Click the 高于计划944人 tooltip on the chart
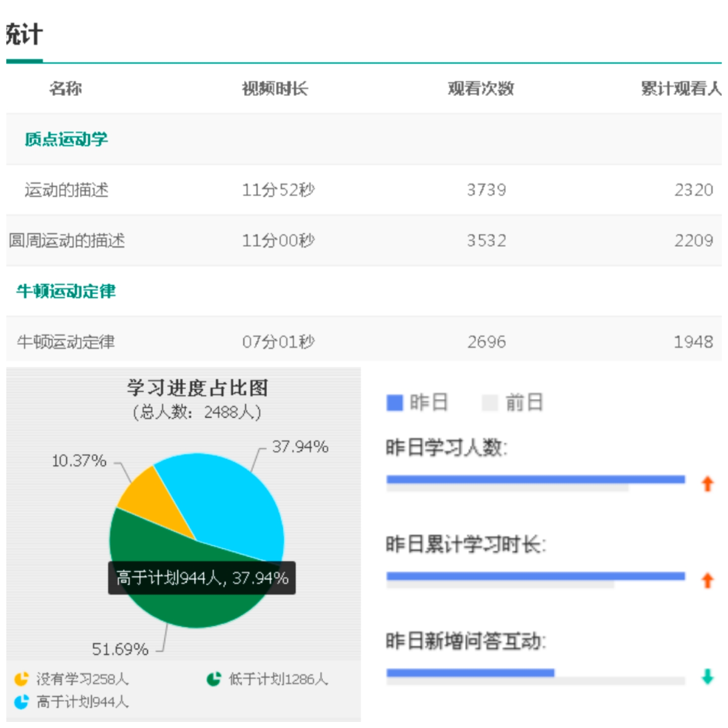Image resolution: width=728 pixels, height=728 pixels. (201, 577)
